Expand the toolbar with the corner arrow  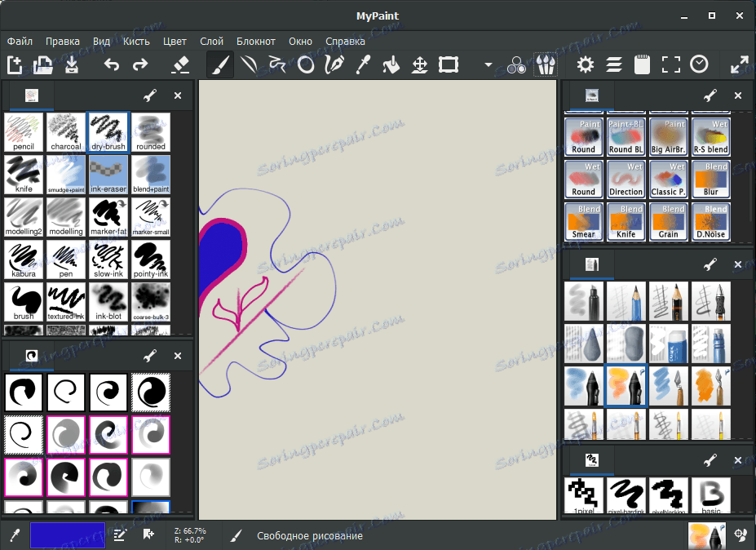tap(740, 64)
